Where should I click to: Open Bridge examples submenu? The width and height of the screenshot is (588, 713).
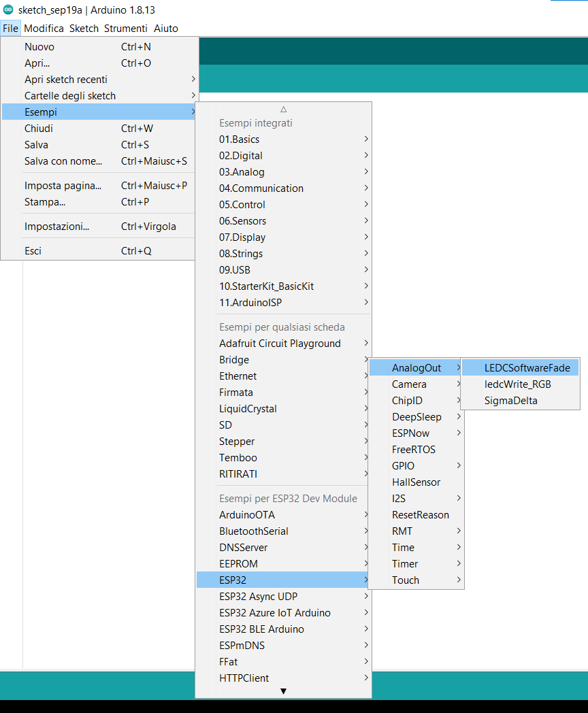(283, 360)
